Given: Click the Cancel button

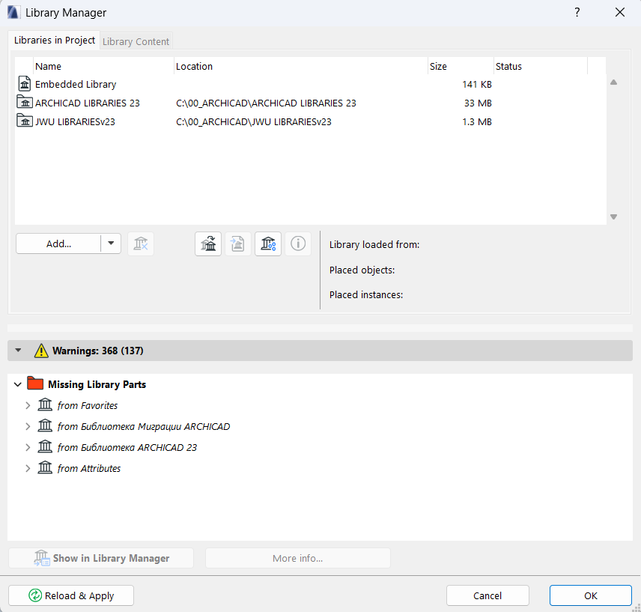Looking at the screenshot, I should pos(487,595).
